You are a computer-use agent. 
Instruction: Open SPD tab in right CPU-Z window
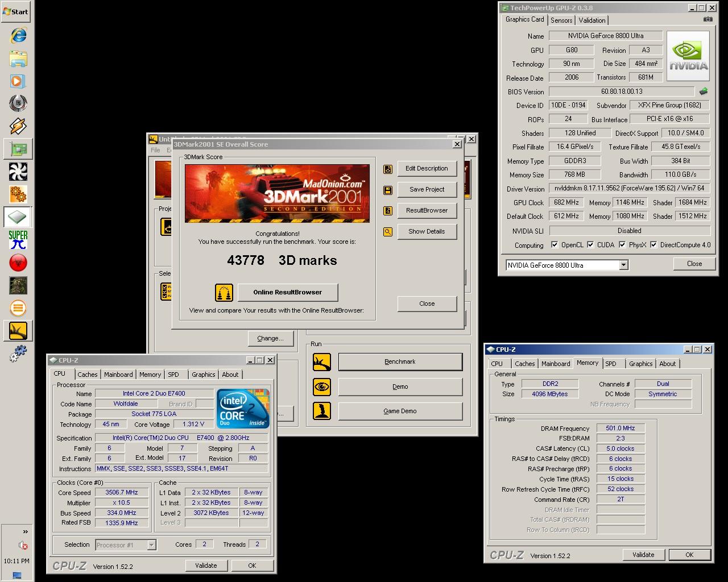tap(611, 364)
